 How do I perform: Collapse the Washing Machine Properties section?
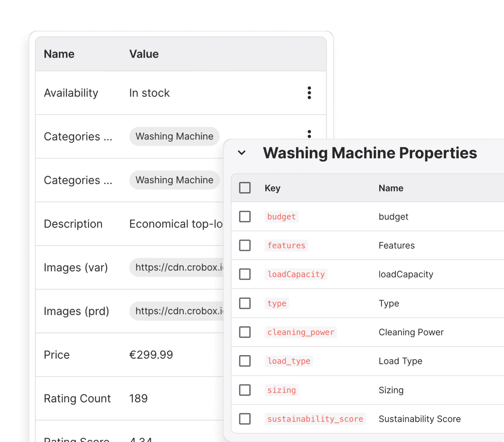[x=242, y=153]
